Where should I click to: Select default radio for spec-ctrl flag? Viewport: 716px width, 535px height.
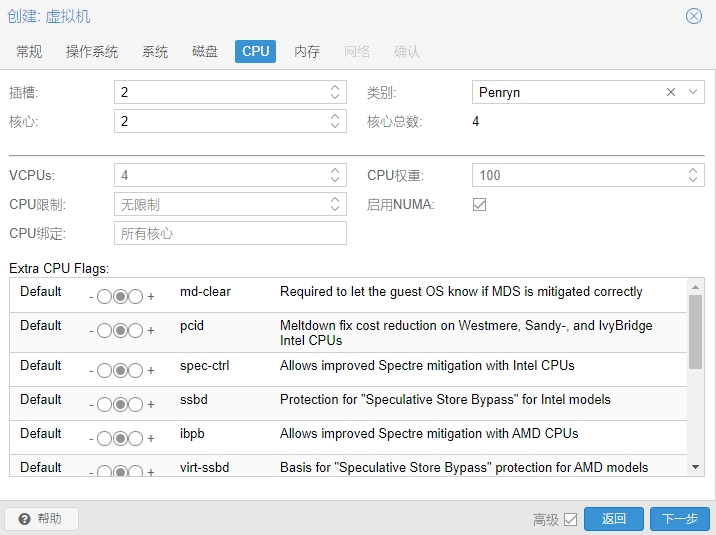point(120,371)
